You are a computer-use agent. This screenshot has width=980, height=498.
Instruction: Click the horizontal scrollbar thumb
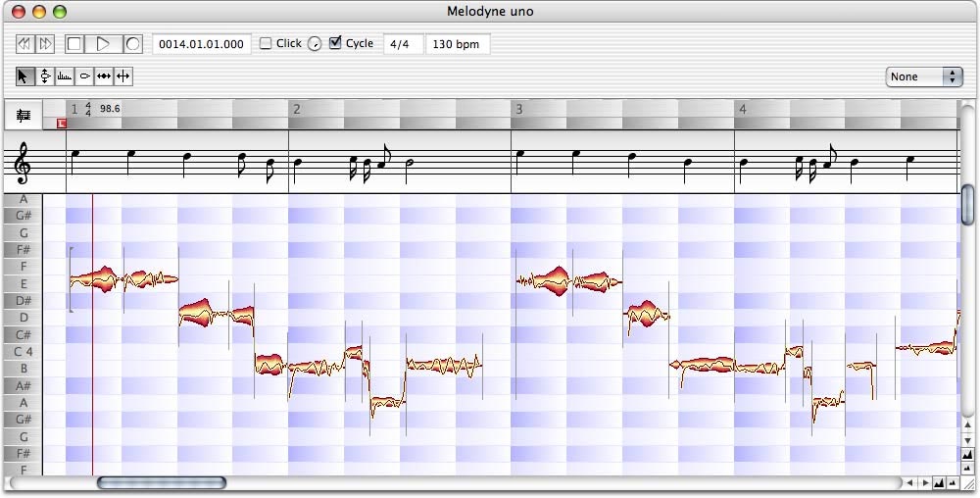click(162, 482)
